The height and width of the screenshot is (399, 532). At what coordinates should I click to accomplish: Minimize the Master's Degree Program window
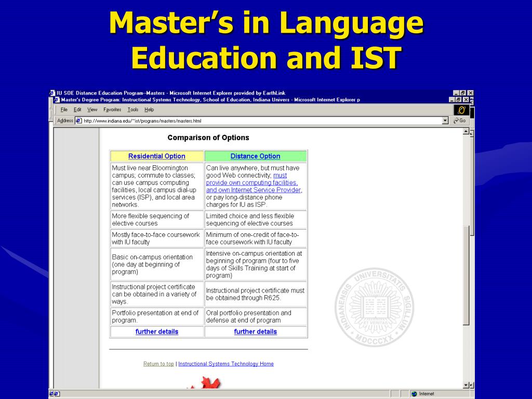coord(452,99)
